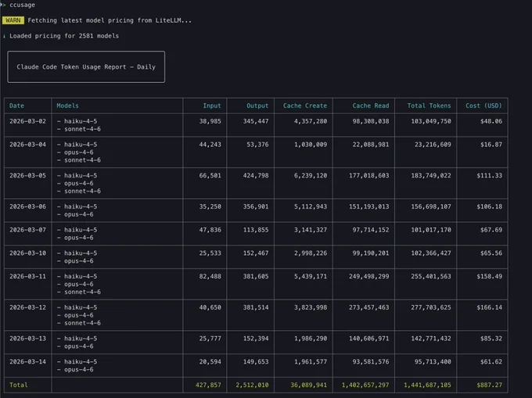The width and height of the screenshot is (532, 398).
Task: Click cost $111.33
Action: coord(489,176)
